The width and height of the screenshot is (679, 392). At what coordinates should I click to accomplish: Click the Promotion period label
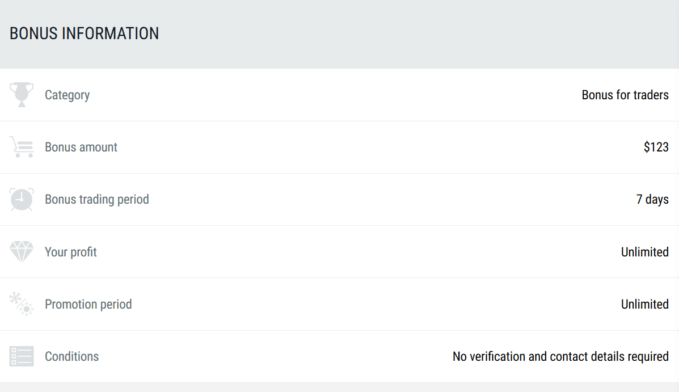(x=88, y=304)
